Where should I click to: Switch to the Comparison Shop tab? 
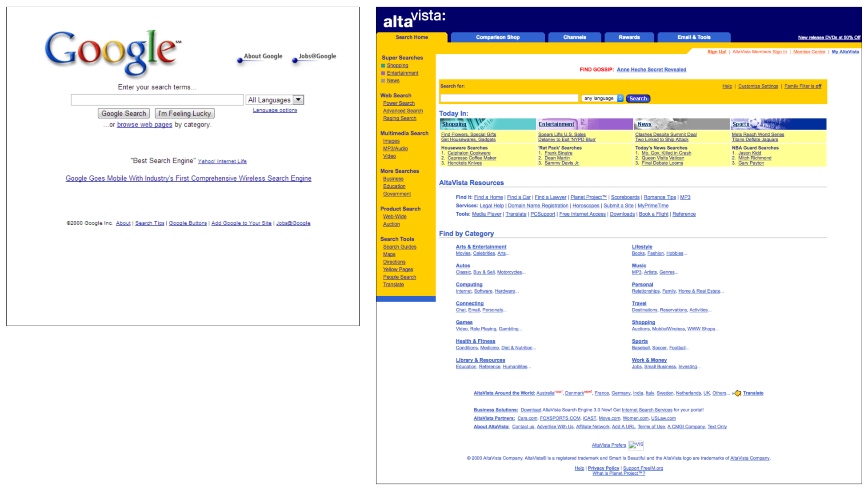coord(497,37)
